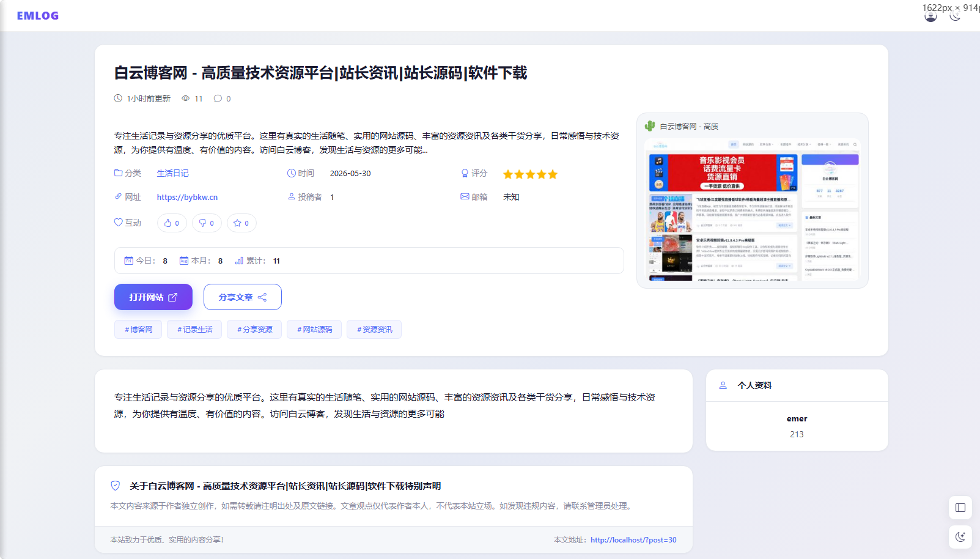
Task: Click the 时间 clock icon
Action: (292, 173)
